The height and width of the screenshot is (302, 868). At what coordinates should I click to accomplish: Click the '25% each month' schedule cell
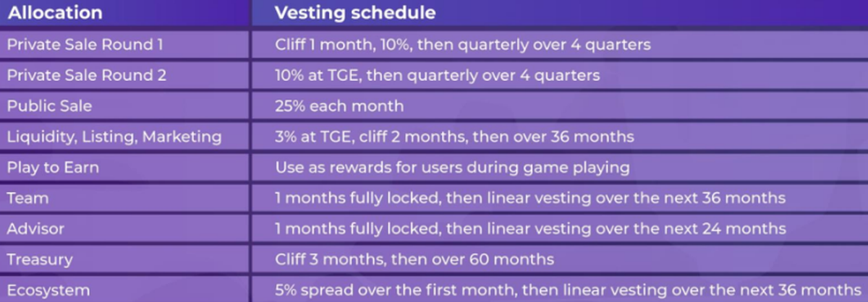[339, 106]
